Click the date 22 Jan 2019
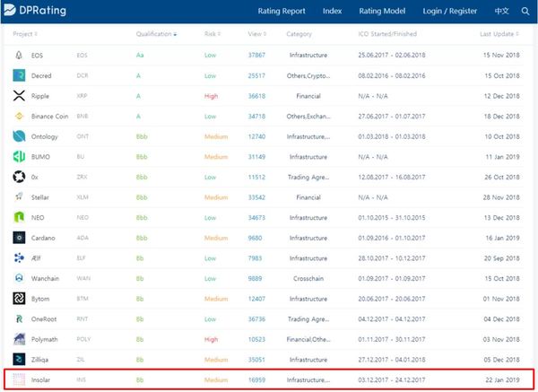The height and width of the screenshot is (392, 538). point(502,379)
